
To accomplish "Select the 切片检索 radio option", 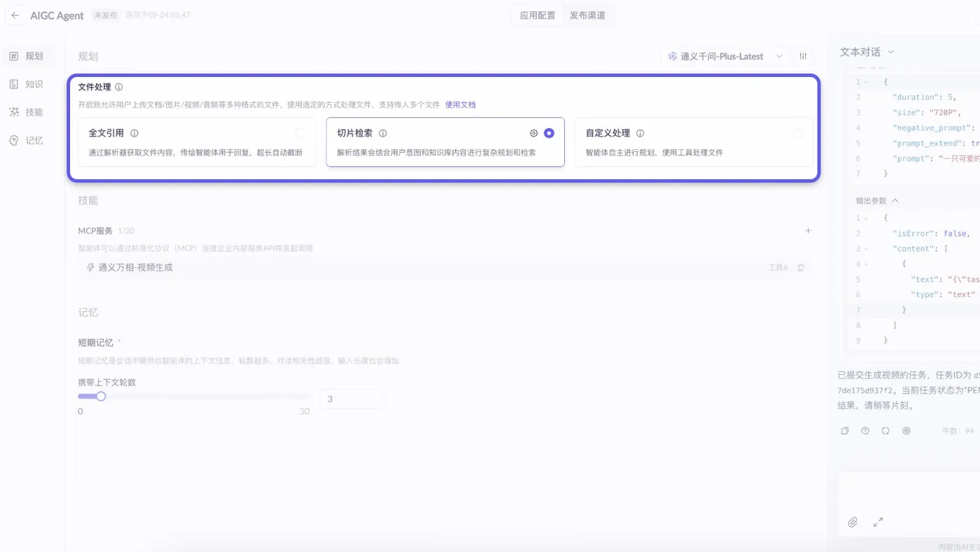I will pyautogui.click(x=549, y=133).
